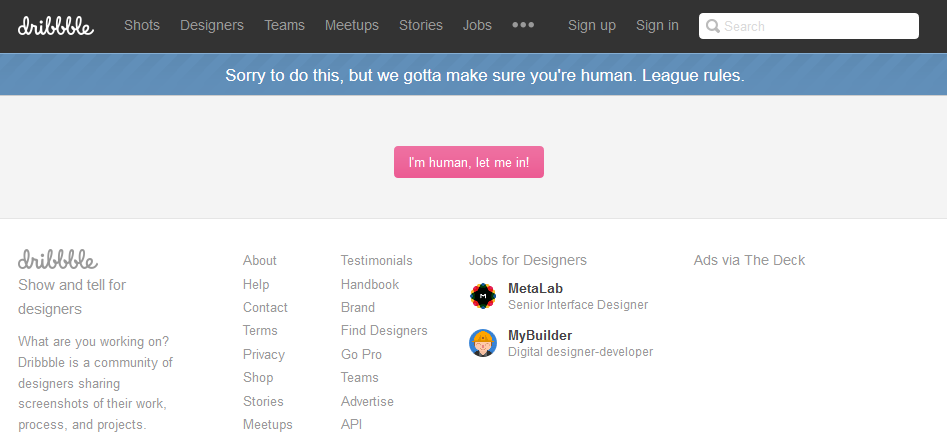The image size is (947, 445).
Task: Click the Dribbble logo in header
Action: point(56,25)
